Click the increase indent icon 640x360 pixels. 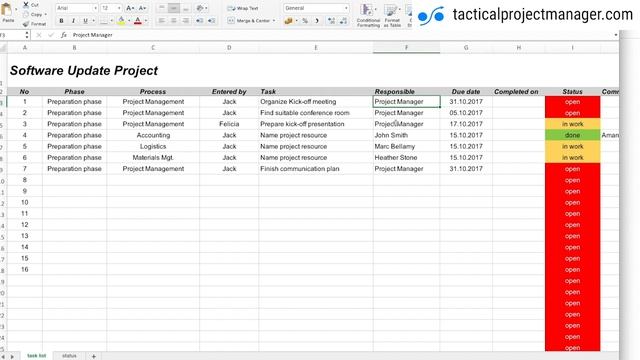211,20
